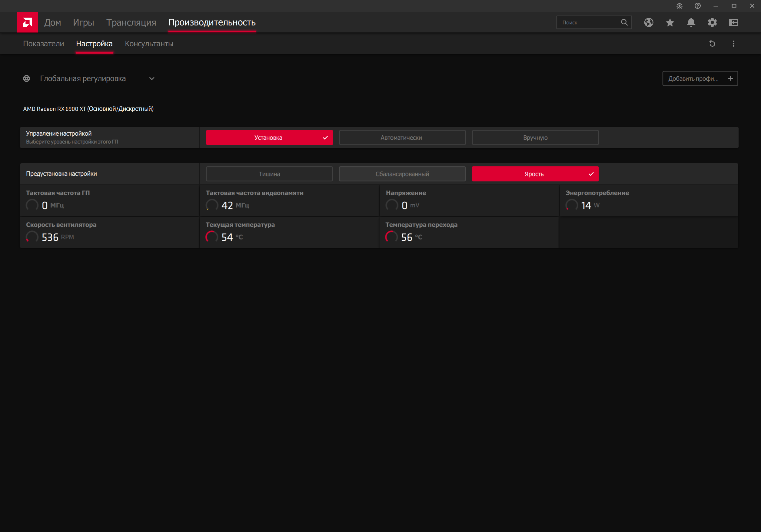Viewport: 761px width, 532px height.
Task: Toggle the sidebar panel icon
Action: click(x=733, y=22)
